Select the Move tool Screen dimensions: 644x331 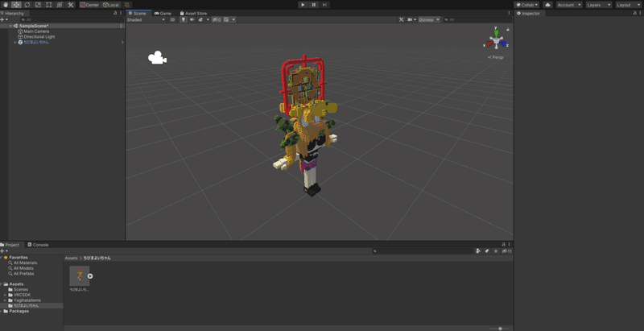[16, 5]
